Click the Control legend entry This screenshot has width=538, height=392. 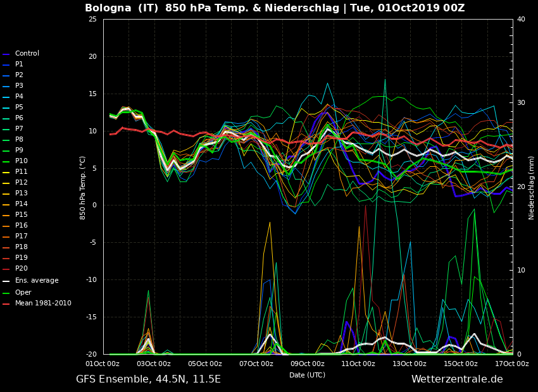[27, 54]
